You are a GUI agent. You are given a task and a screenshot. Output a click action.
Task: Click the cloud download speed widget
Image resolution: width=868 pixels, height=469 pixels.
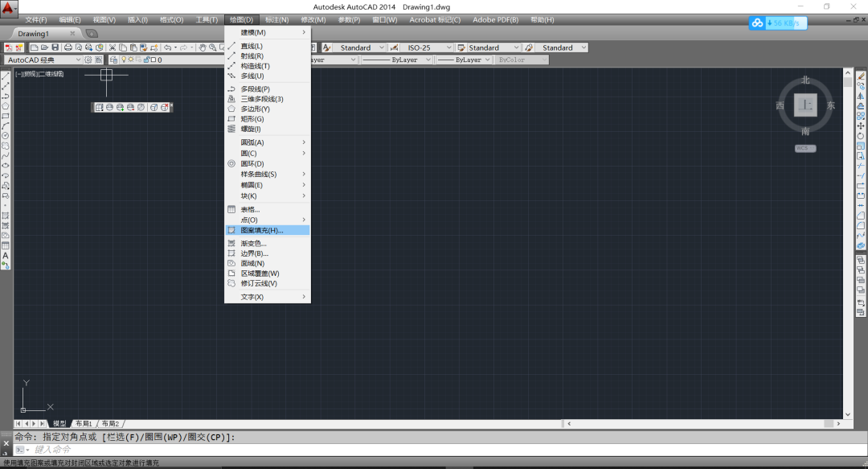click(778, 23)
